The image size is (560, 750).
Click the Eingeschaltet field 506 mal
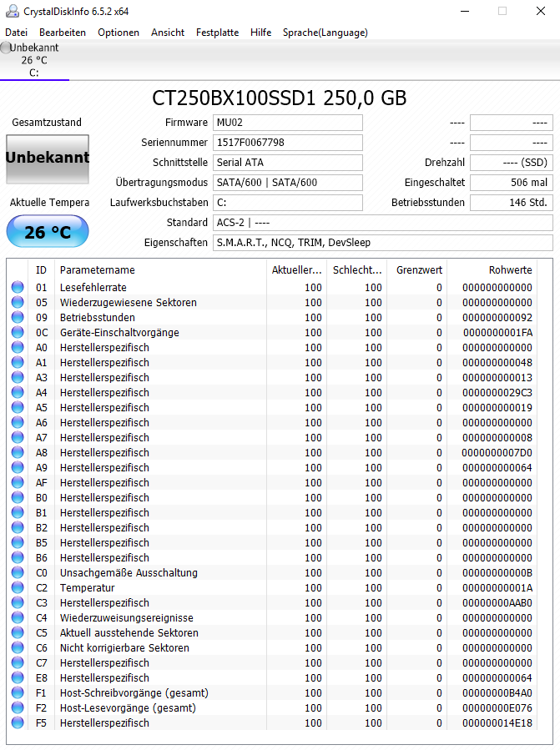click(x=512, y=183)
